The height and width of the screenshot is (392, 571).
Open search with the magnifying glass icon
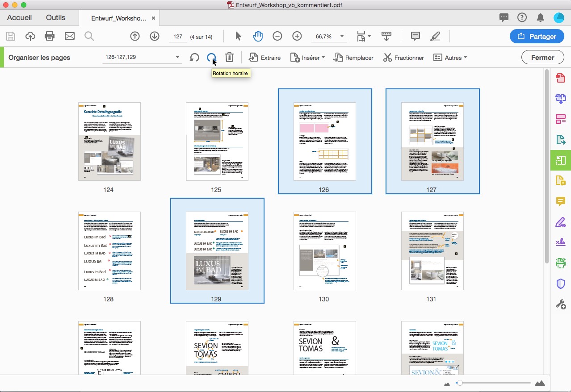pos(89,37)
